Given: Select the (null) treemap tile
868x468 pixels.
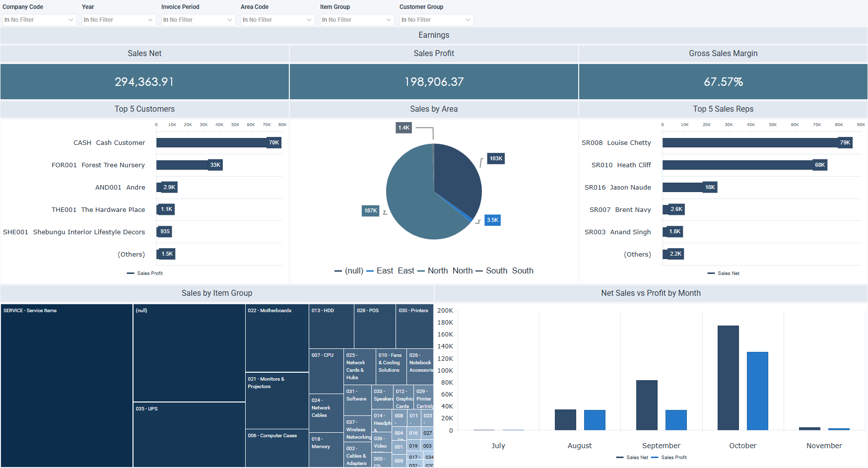Looking at the screenshot, I should [x=189, y=353].
